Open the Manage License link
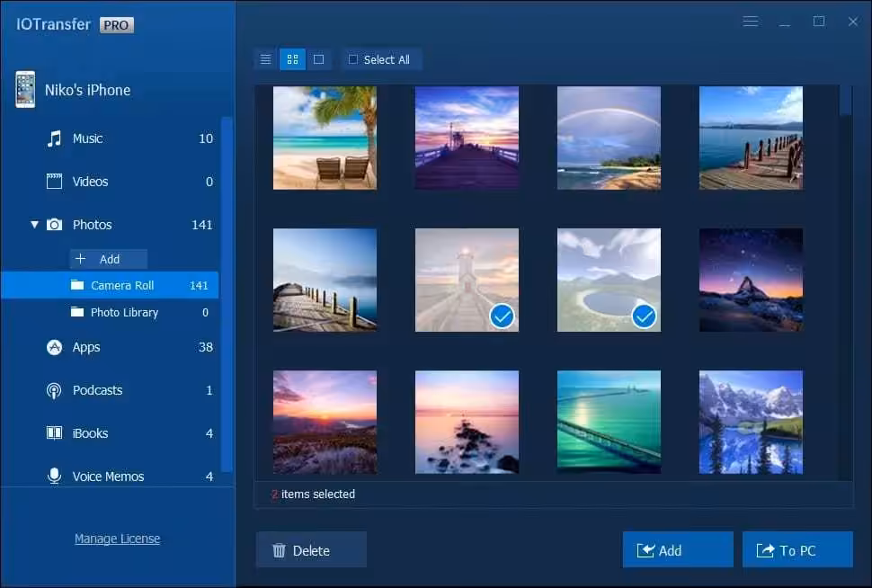872x588 pixels. (x=117, y=539)
